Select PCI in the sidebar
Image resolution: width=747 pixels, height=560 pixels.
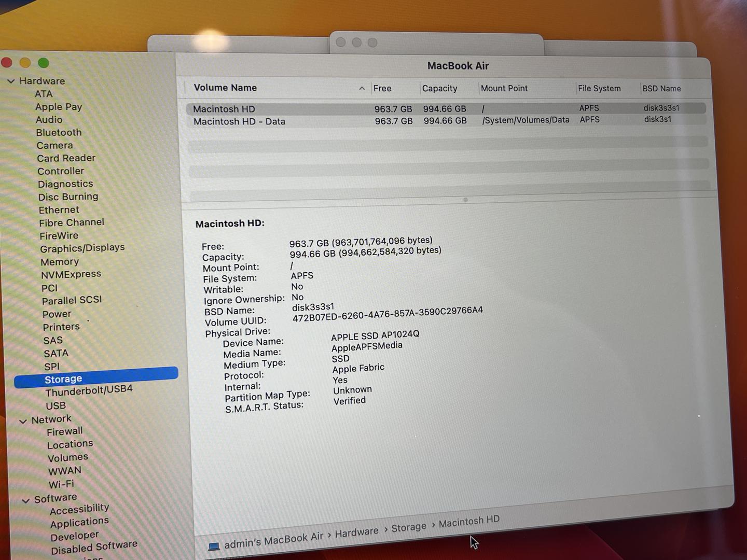49,288
